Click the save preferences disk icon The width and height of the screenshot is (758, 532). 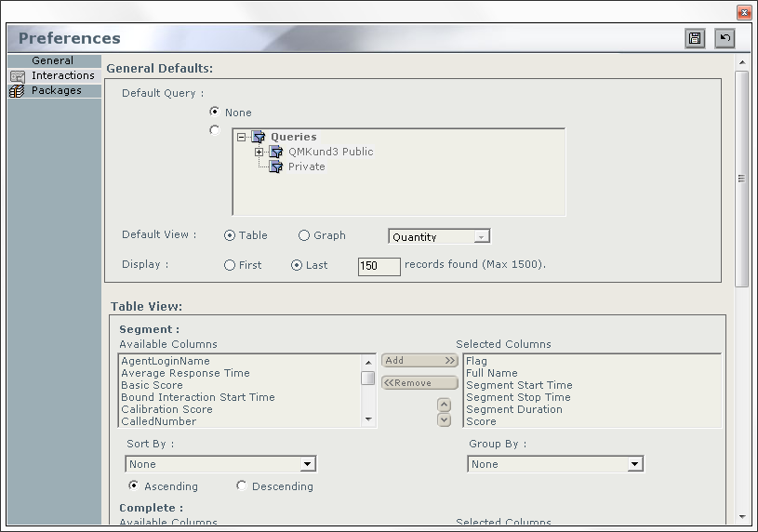click(695, 38)
